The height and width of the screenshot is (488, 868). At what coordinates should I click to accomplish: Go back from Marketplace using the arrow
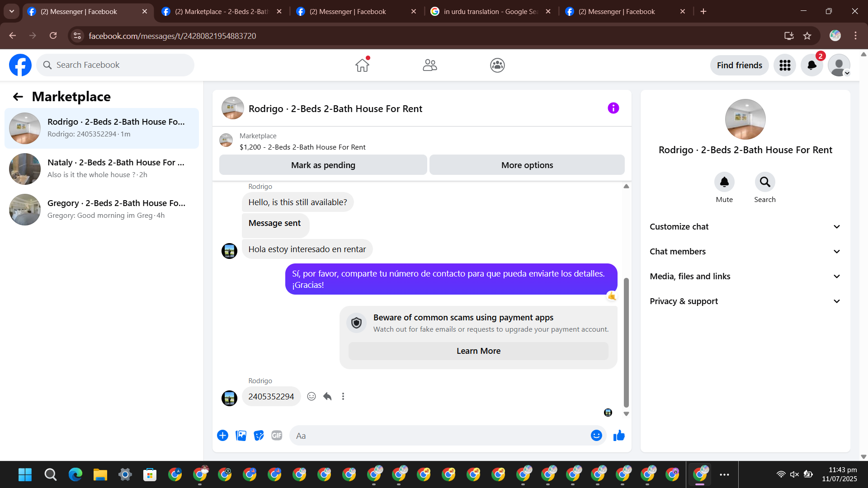[18, 97]
